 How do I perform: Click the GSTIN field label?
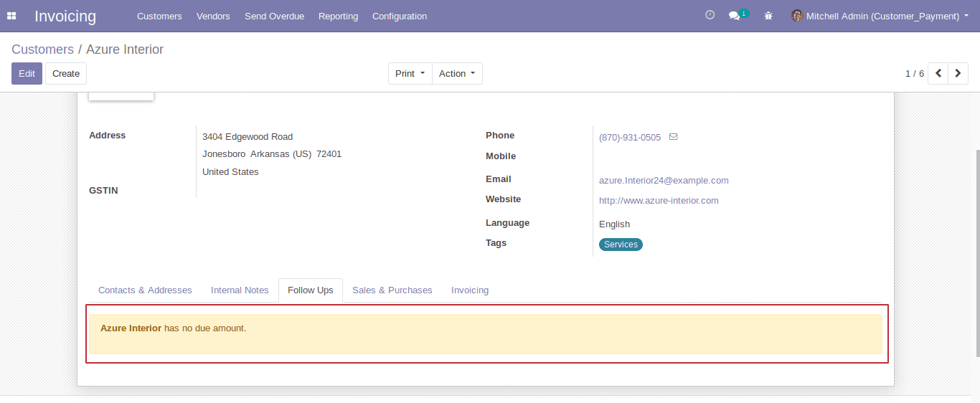[x=103, y=191]
